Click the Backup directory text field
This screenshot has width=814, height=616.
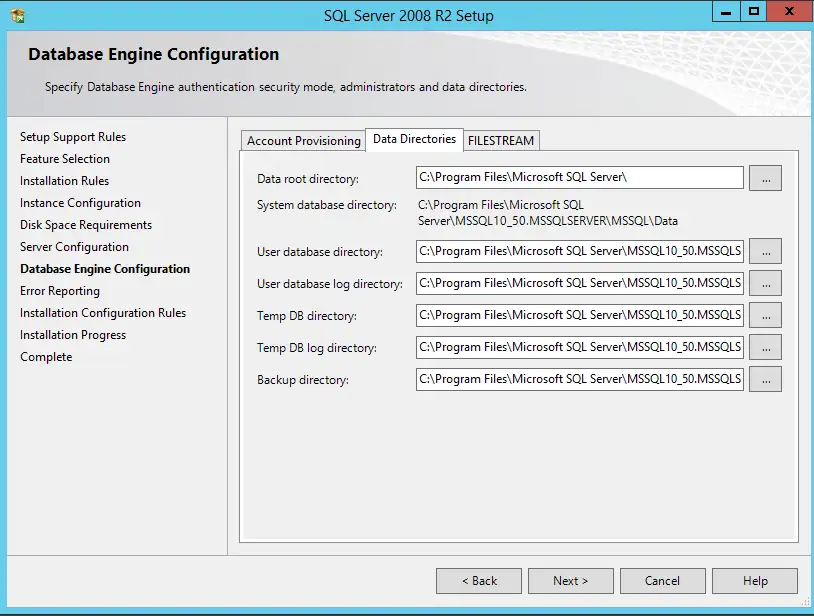[580, 379]
